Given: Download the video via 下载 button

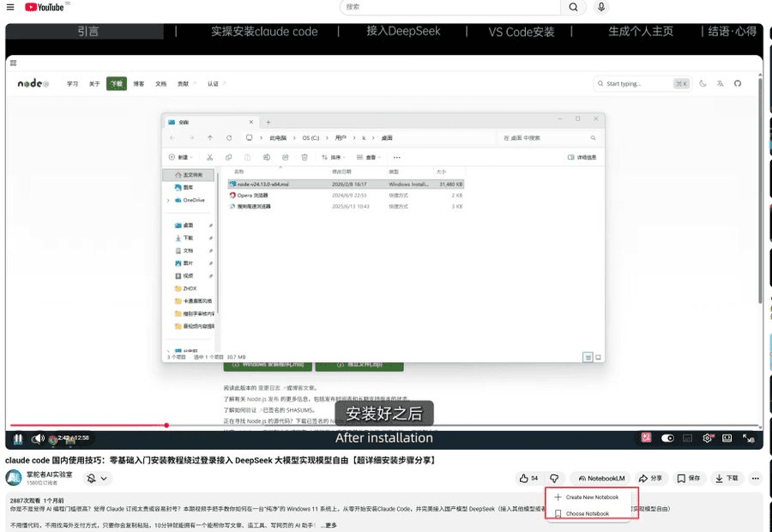Looking at the screenshot, I should click(x=727, y=478).
